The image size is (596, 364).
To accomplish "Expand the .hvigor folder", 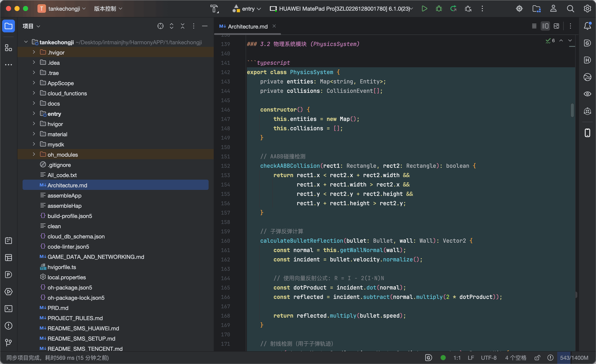I will coord(34,52).
